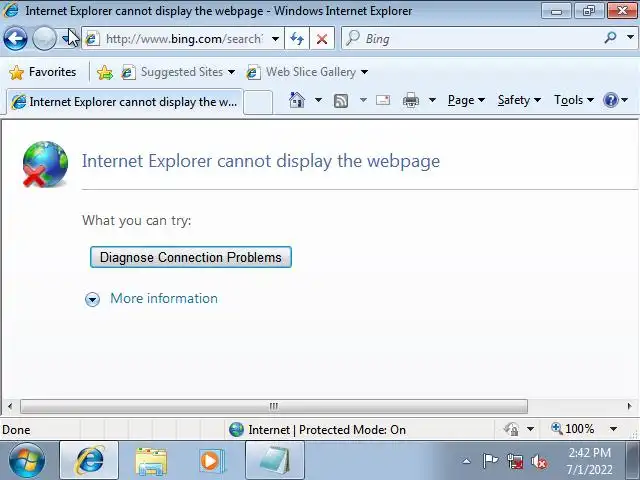
Task: Expand the Feeds dropdown arrow
Action: point(363,100)
